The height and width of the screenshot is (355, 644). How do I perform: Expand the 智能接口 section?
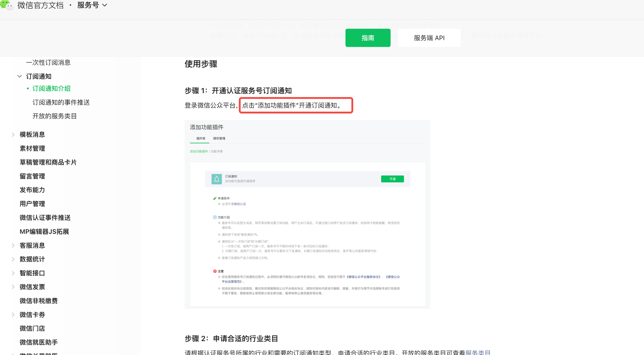click(x=13, y=273)
